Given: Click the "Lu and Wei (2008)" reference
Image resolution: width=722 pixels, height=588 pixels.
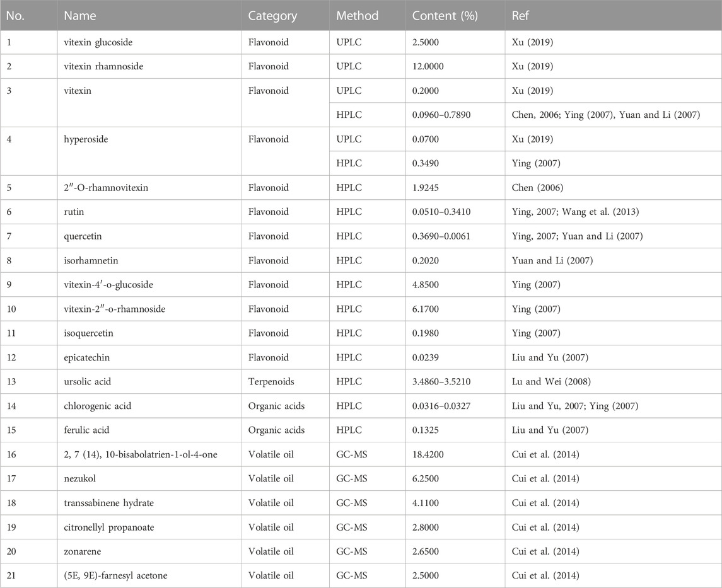Looking at the screenshot, I should (551, 381).
